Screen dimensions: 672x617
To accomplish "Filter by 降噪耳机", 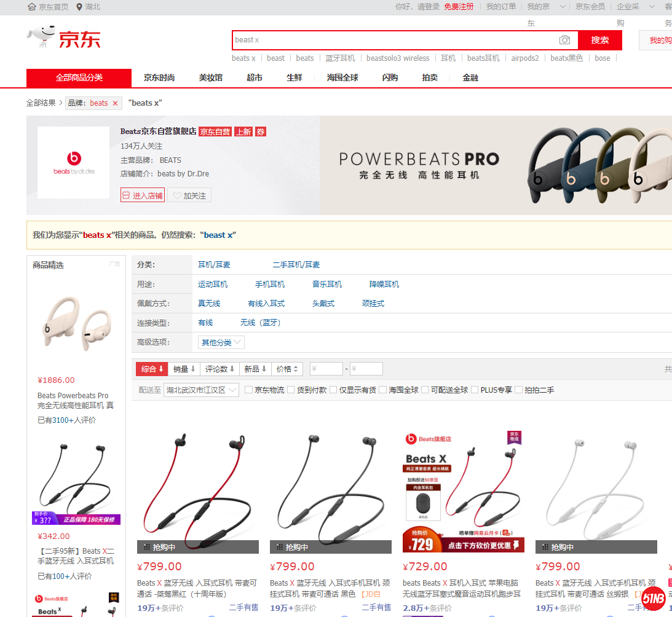I will pyautogui.click(x=384, y=284).
